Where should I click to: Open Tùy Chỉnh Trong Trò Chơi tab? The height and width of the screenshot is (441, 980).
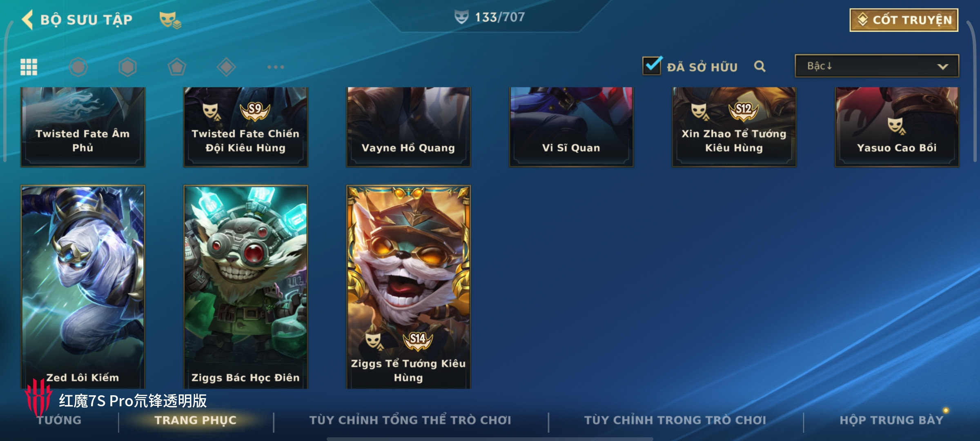675,420
